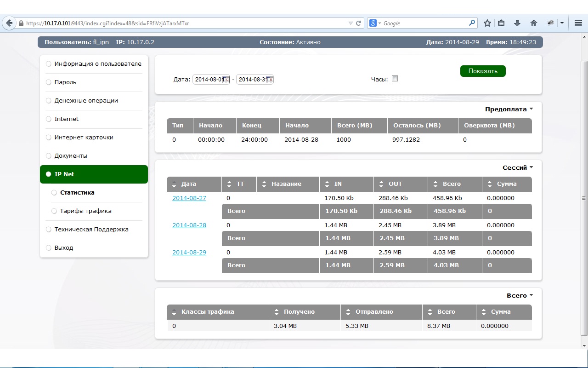Open the Документы menu item
This screenshot has width=588, height=368.
coord(71,156)
